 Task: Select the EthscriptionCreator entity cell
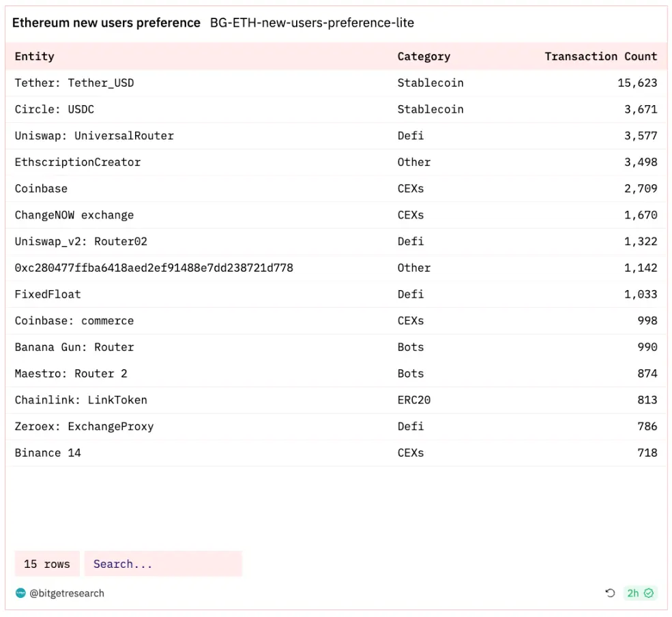pos(78,162)
